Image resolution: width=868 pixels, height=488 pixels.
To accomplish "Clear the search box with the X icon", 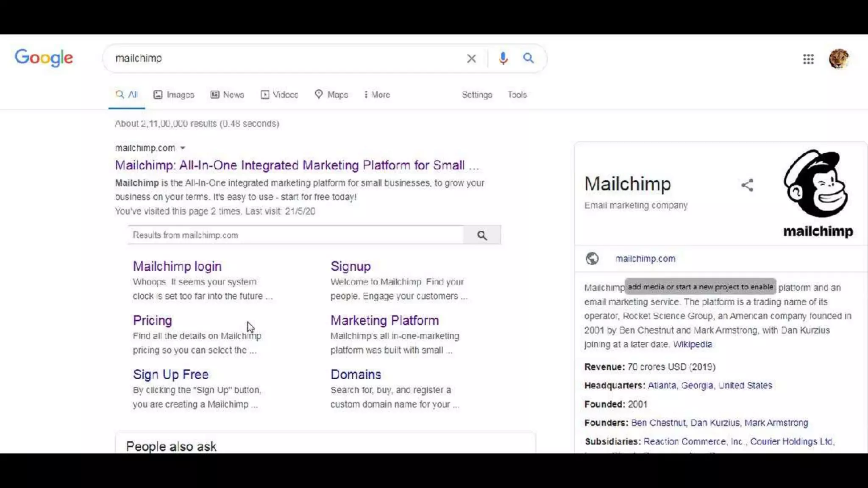I will pos(471,58).
